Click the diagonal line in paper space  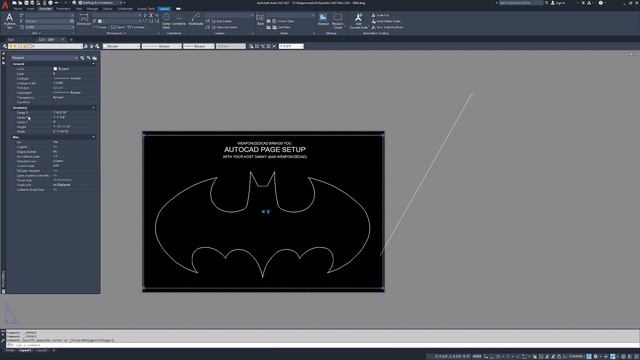(x=427, y=173)
